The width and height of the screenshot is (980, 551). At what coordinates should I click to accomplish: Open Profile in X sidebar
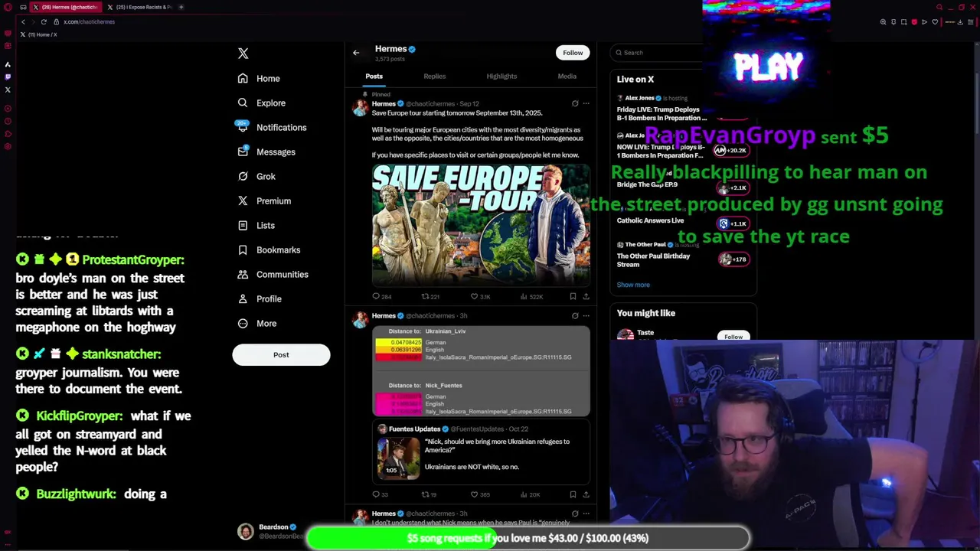(x=260, y=298)
